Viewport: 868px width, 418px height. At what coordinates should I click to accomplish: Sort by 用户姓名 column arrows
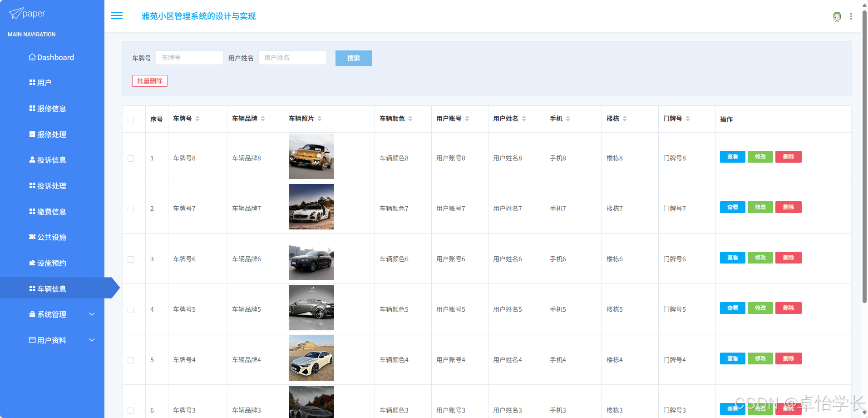(524, 119)
